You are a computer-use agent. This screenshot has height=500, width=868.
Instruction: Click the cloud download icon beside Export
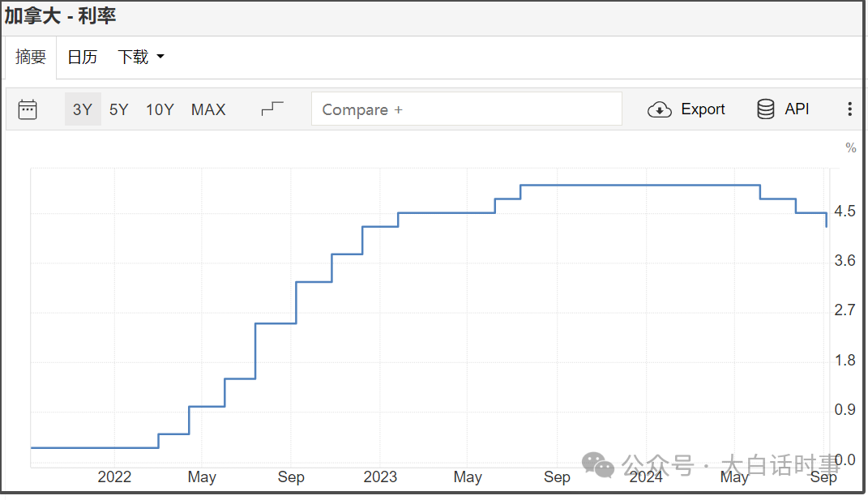[x=660, y=109]
